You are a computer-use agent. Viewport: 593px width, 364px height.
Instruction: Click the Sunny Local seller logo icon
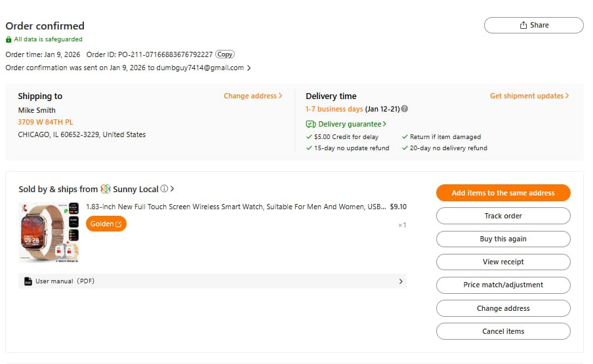point(105,189)
